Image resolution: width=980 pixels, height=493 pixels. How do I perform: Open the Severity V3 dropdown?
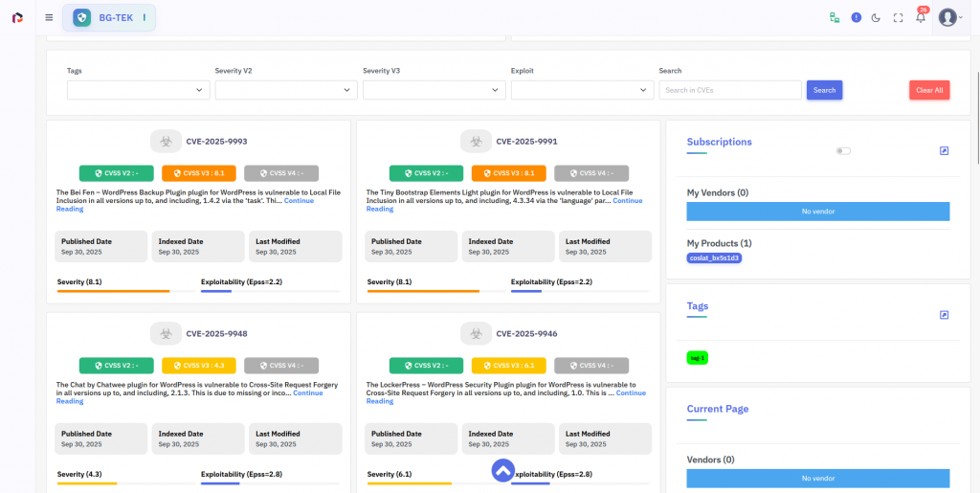(434, 90)
